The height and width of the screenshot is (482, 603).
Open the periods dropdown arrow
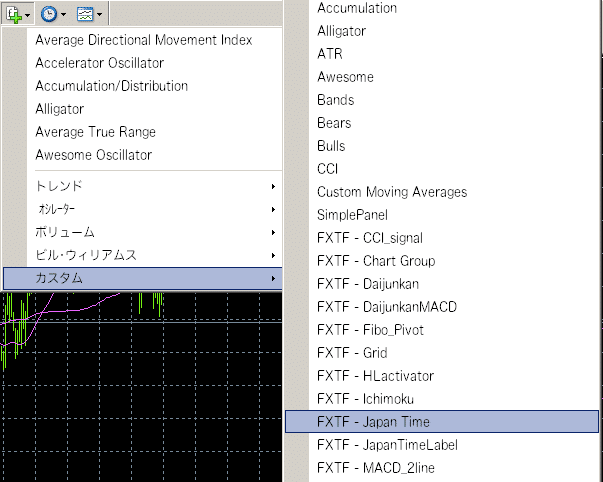(63, 15)
